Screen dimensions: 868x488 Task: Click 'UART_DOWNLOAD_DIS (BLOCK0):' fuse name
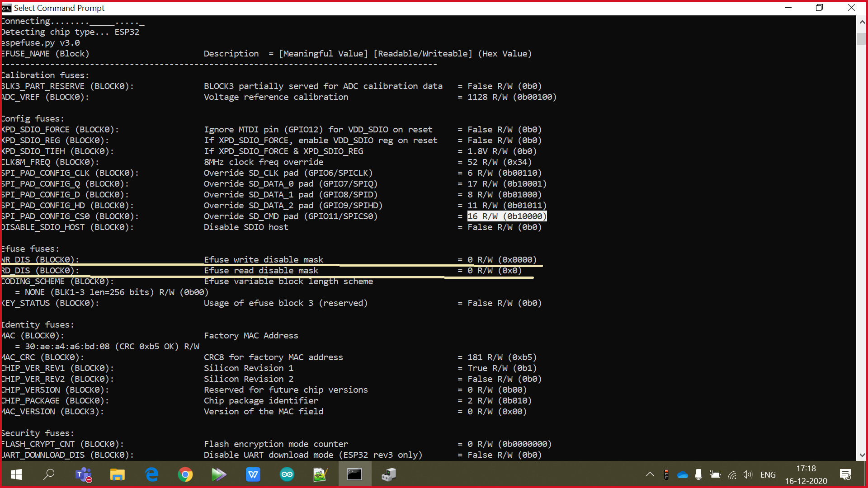click(67, 455)
